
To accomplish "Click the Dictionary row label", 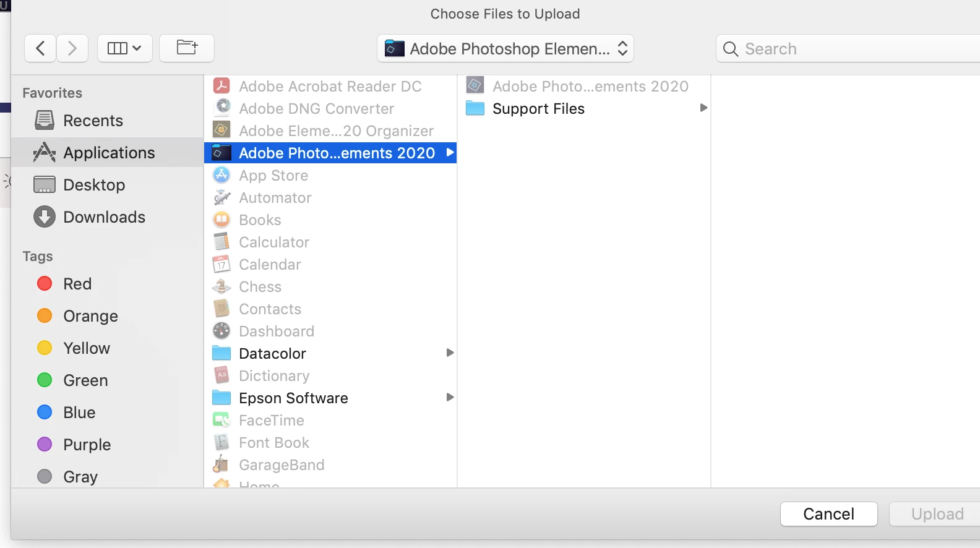I will pos(274,376).
